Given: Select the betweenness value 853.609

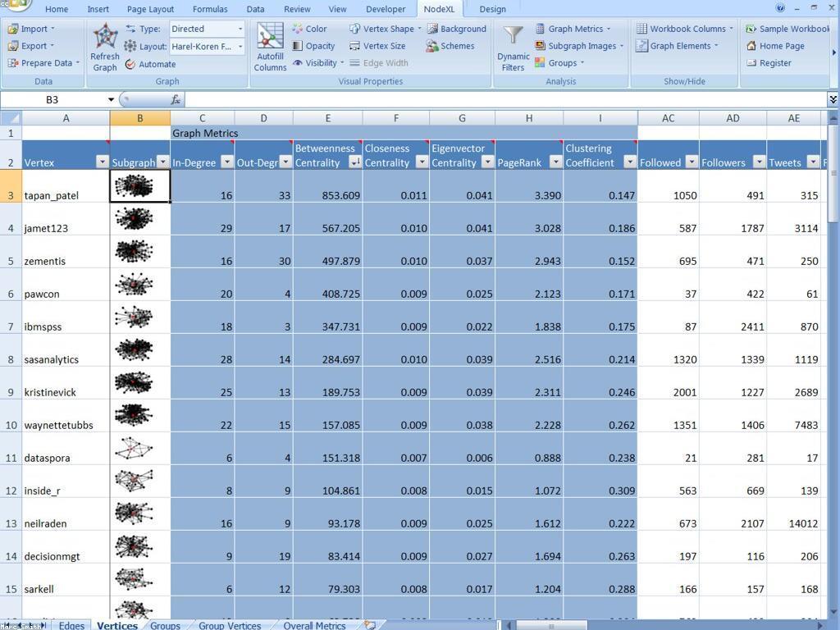Looking at the screenshot, I should tap(328, 186).
